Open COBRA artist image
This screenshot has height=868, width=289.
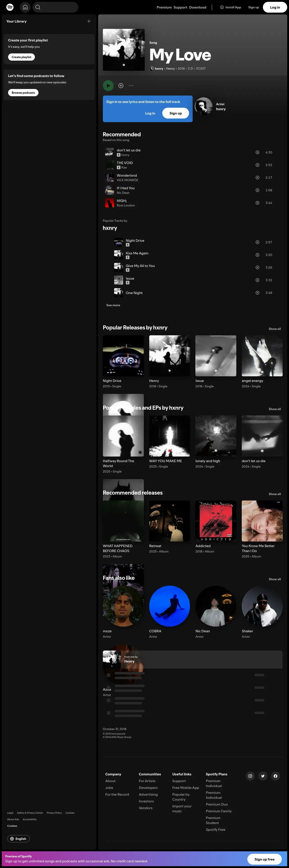tap(169, 606)
